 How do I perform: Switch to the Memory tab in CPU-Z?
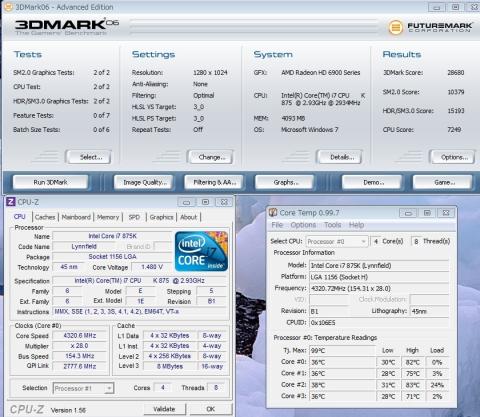point(108,217)
